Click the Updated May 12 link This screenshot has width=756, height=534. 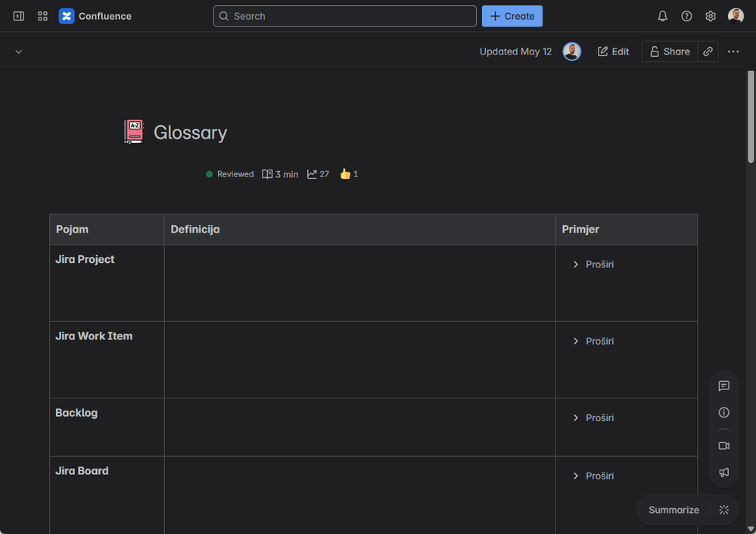[x=515, y=52]
